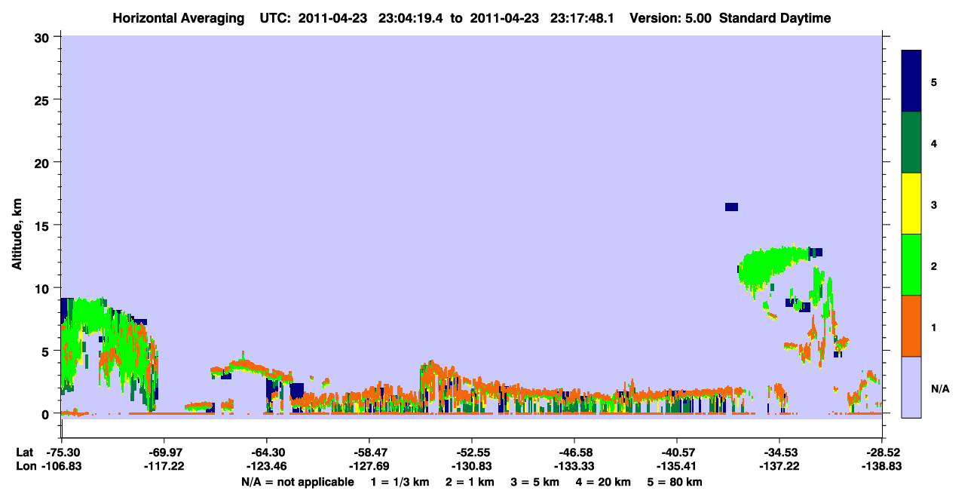
Task: Click the lavender N/A color swatch
Action: point(911,387)
